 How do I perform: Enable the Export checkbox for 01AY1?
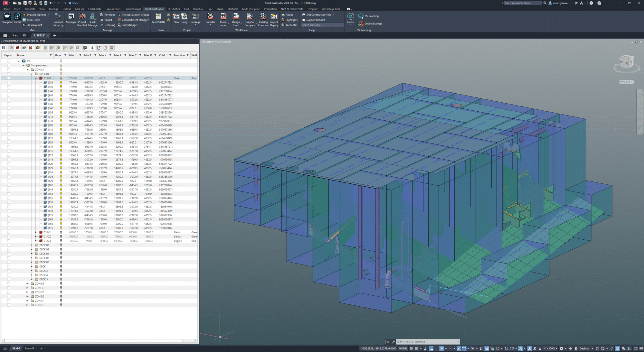click(x=8, y=232)
